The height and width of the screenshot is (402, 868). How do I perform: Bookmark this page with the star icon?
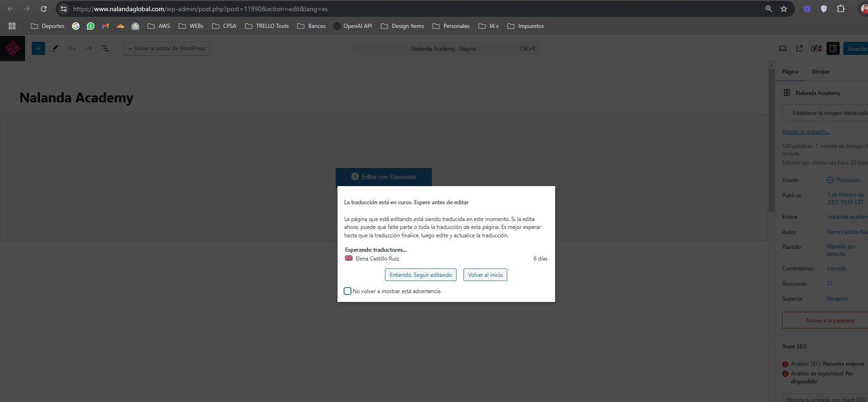click(x=784, y=9)
